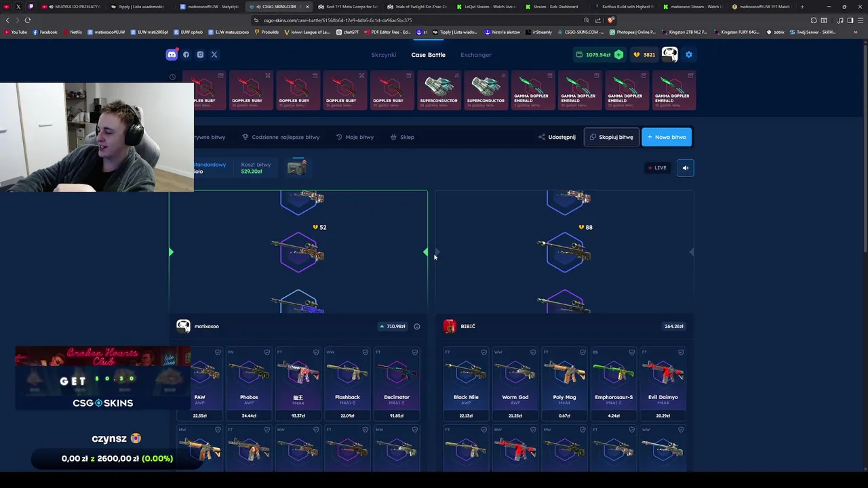Open the Evil Daimyo M4A4 skin card
Viewport: 868px width, 488px height.
663,384
